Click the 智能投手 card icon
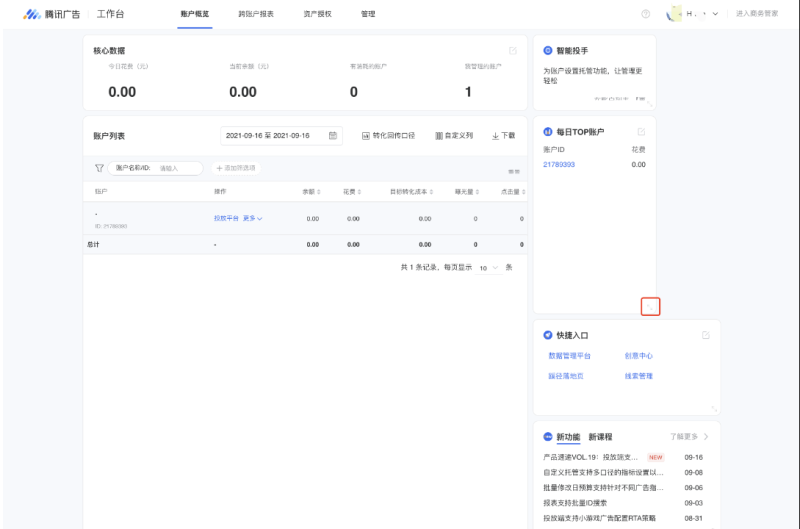The image size is (800, 529). [x=547, y=51]
